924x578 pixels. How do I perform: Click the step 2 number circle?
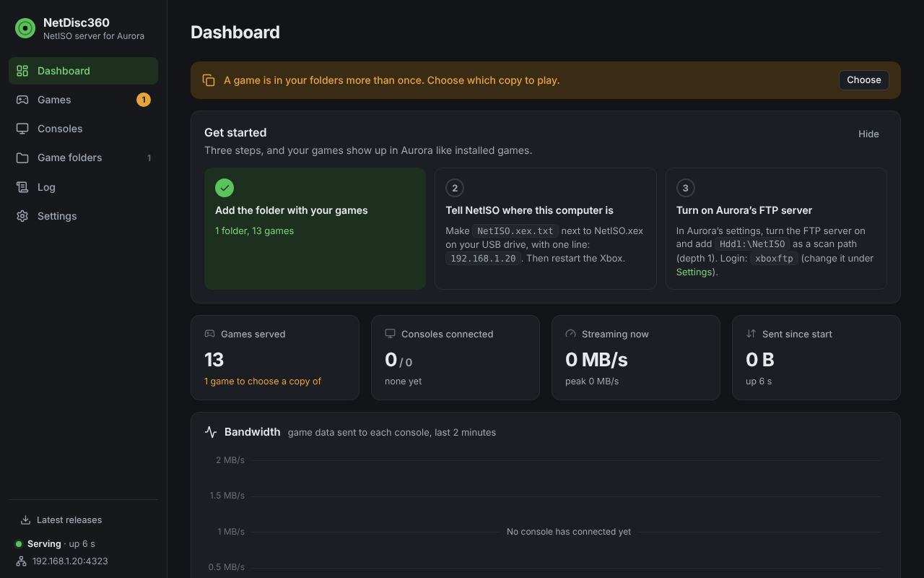click(455, 188)
